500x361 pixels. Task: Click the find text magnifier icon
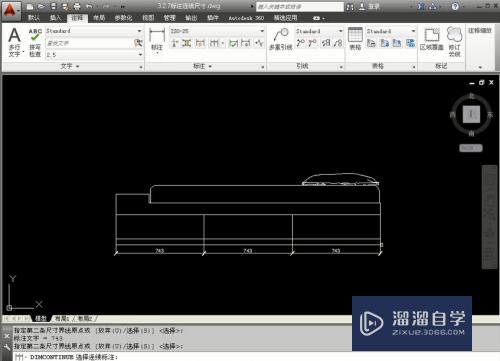pos(138,43)
